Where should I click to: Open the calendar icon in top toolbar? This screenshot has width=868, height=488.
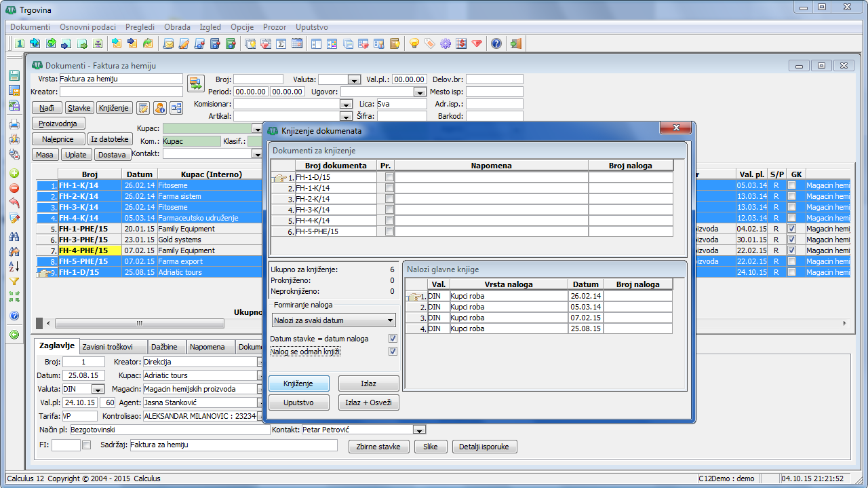coord(297,43)
